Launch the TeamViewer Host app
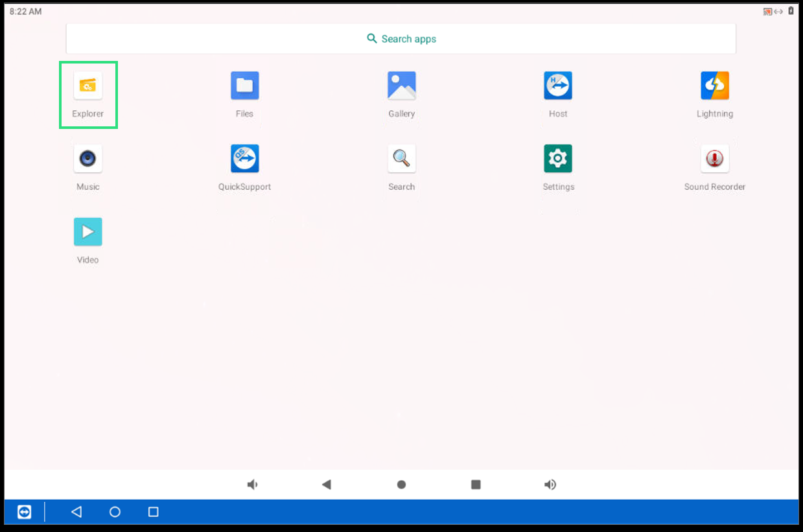This screenshot has width=803, height=532. tap(558, 86)
